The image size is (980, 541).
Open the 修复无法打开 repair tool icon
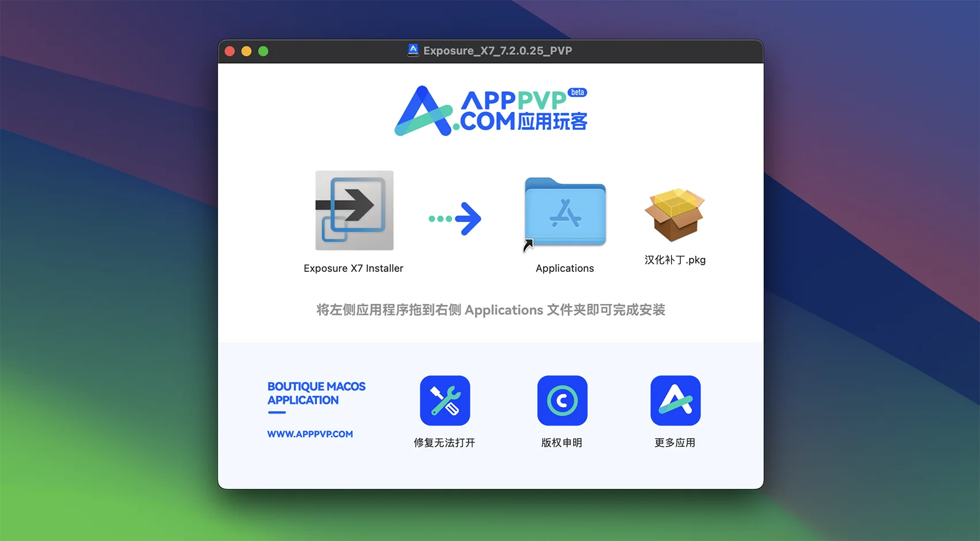(445, 401)
